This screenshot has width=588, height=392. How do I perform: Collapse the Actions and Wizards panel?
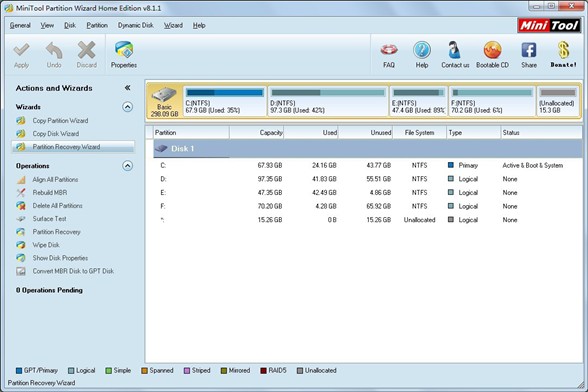128,88
